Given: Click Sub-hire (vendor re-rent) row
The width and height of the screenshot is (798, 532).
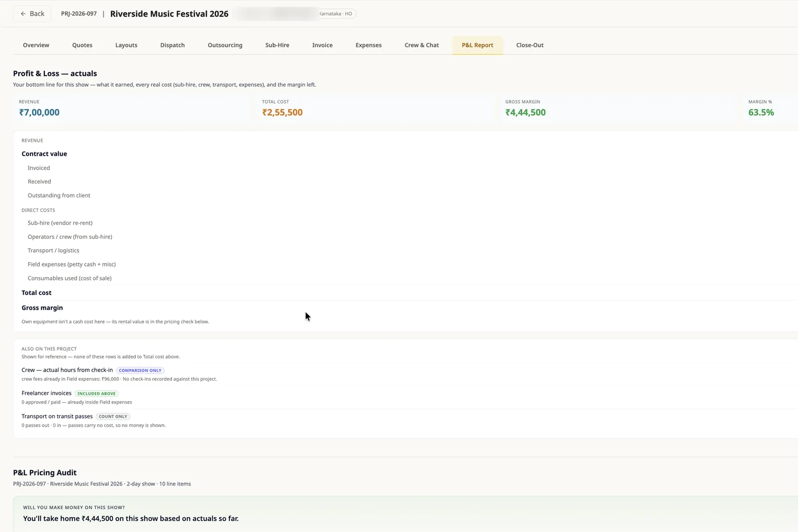Looking at the screenshot, I should (410, 223).
